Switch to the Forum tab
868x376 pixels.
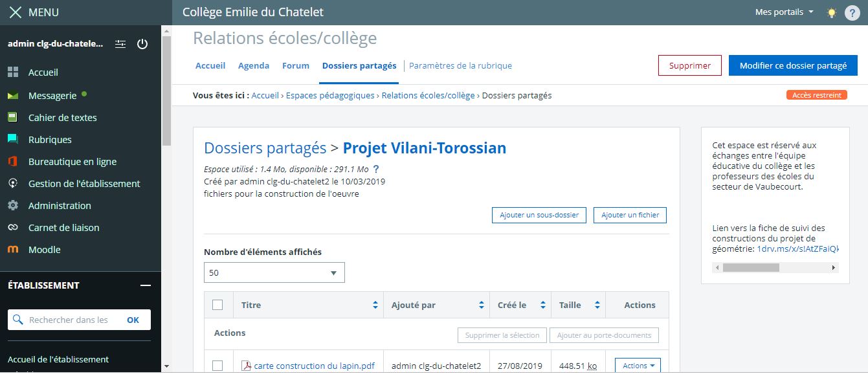[x=296, y=65]
